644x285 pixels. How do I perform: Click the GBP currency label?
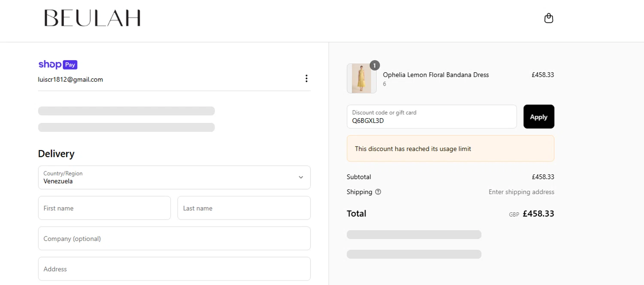514,215
